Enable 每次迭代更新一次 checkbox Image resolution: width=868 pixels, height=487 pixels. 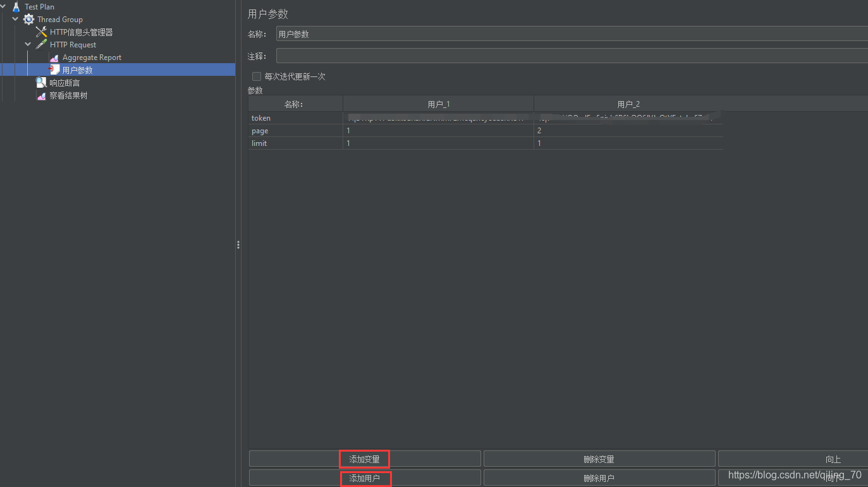[x=257, y=76]
